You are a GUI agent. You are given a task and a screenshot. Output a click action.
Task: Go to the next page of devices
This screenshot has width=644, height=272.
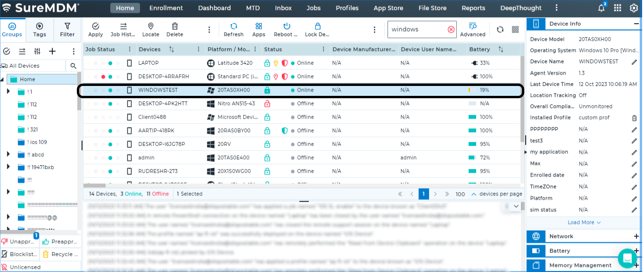click(435, 194)
